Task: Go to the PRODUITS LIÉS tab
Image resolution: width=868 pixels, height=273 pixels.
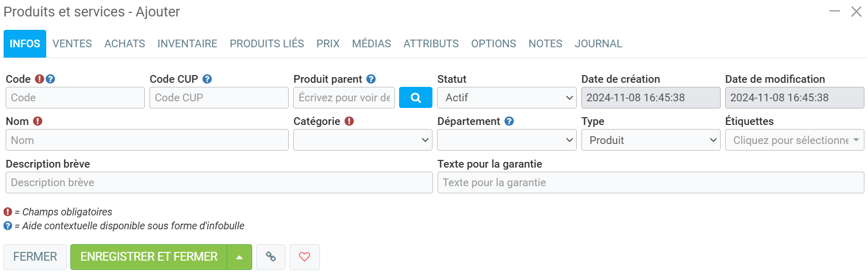Action: pyautogui.click(x=267, y=44)
